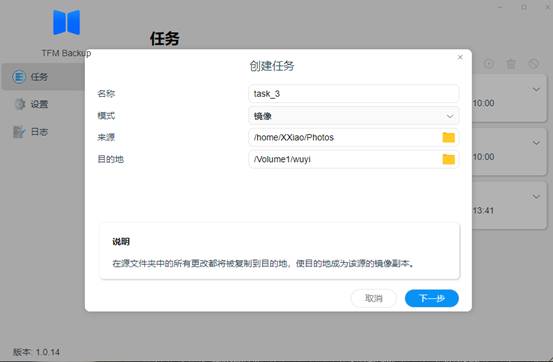Viewport: 553px width, 362px height.
Task: Click the 模式 label
Action: tap(106, 116)
